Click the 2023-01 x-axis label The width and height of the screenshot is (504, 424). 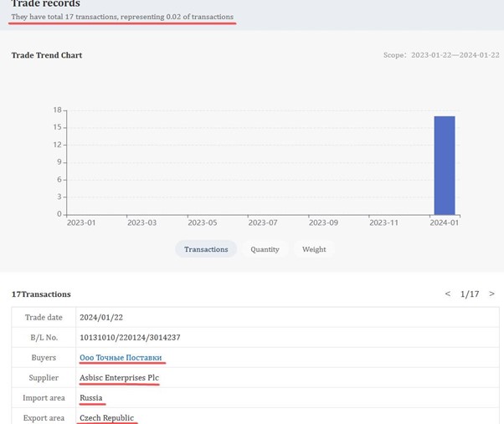[81, 223]
